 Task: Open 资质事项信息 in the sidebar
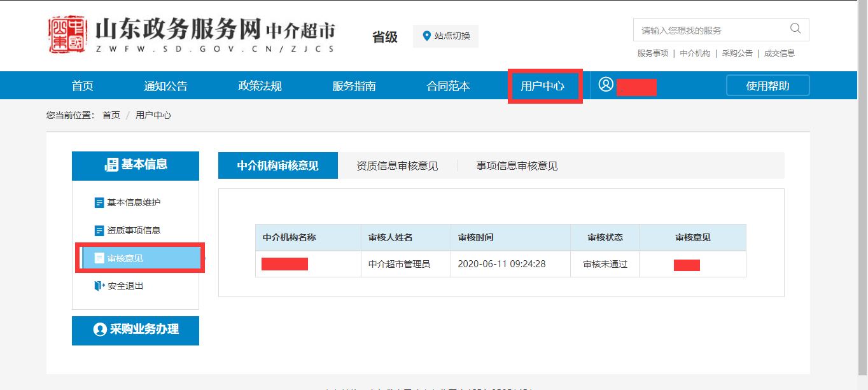(134, 230)
